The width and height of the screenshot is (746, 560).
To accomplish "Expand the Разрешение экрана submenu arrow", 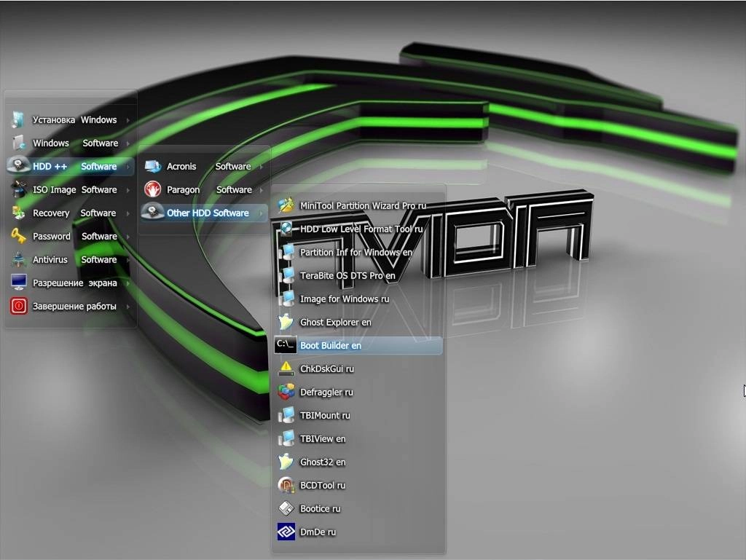I will click(x=128, y=283).
